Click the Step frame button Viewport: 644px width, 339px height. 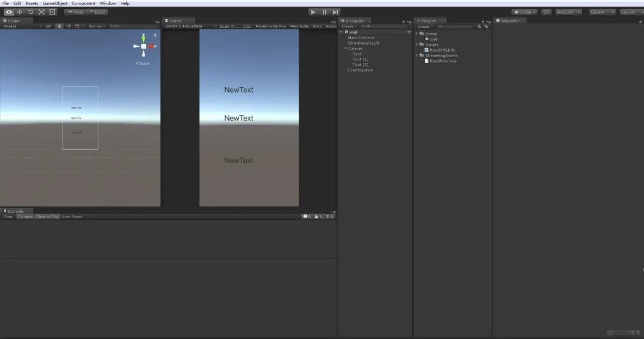click(336, 13)
